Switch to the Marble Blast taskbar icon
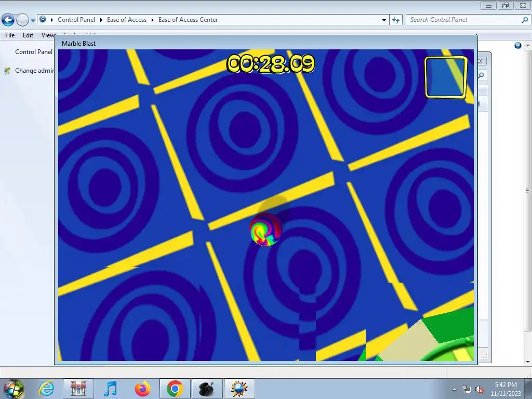 click(x=239, y=389)
